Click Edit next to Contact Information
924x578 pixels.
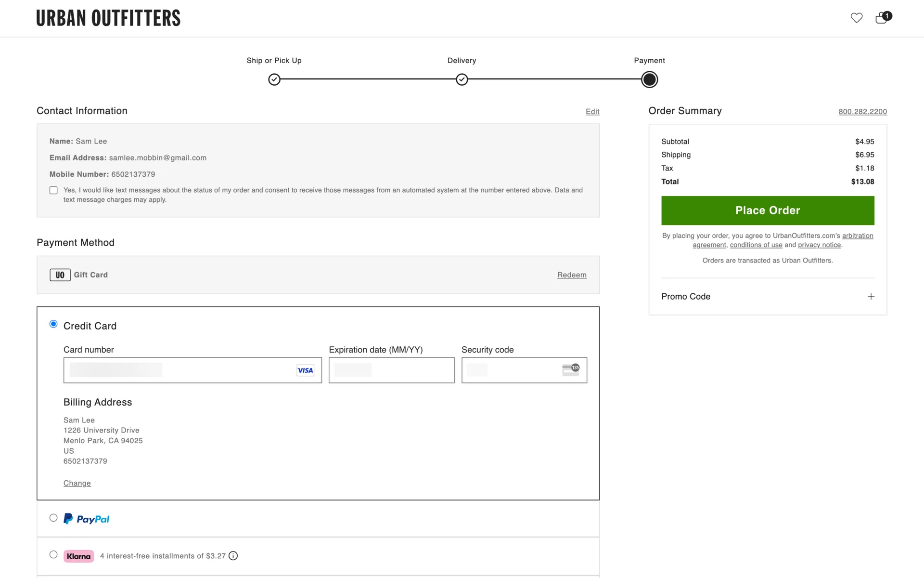point(592,112)
